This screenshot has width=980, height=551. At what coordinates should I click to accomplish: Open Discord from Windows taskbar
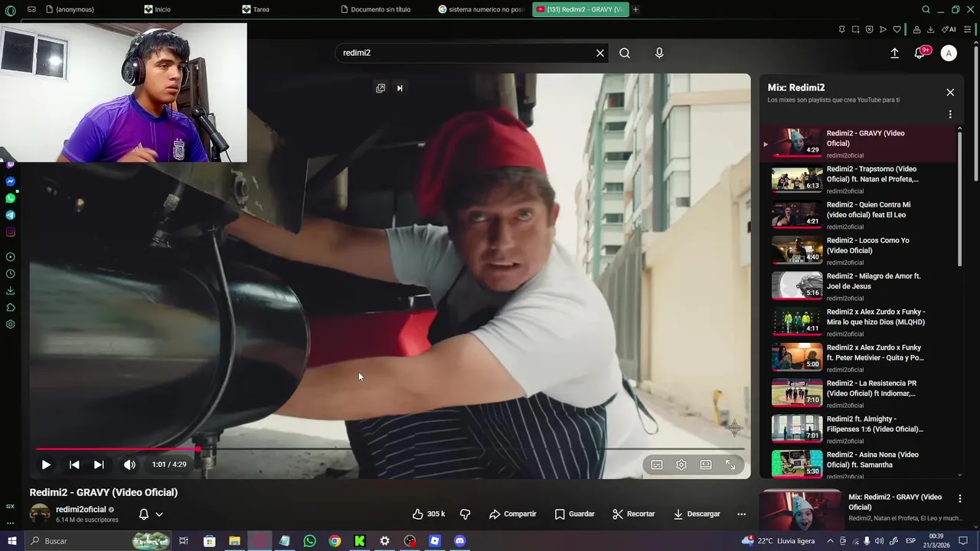[x=459, y=541]
